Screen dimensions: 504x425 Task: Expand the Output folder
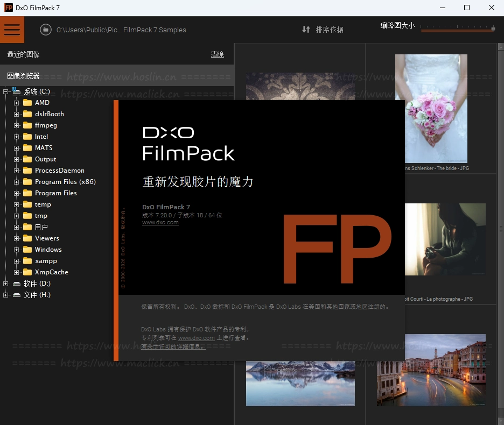16,159
